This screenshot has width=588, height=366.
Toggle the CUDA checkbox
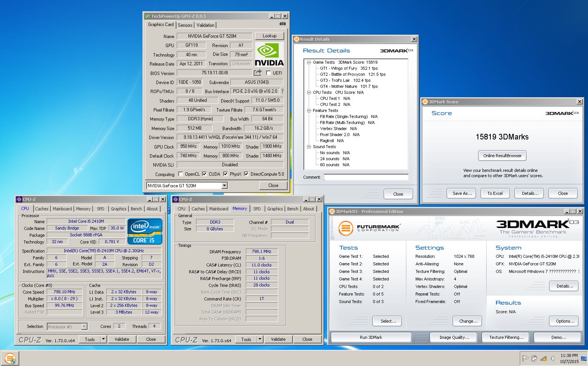pyautogui.click(x=204, y=174)
